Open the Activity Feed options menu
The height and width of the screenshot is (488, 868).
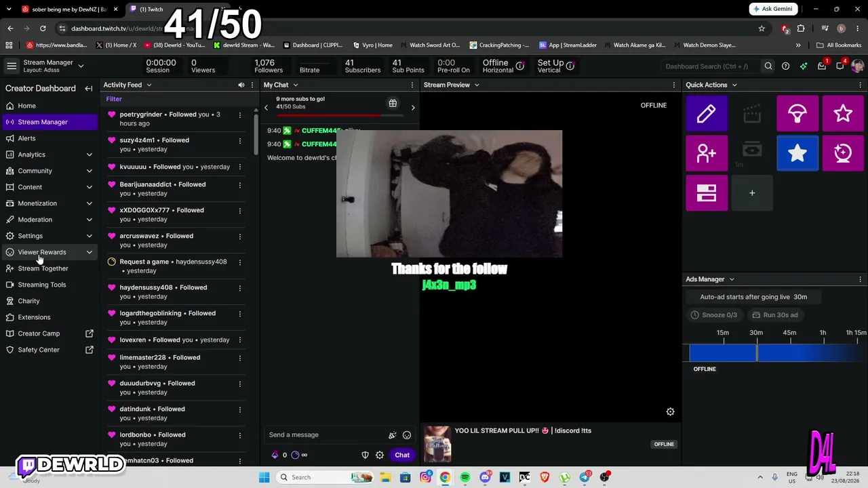tap(252, 85)
